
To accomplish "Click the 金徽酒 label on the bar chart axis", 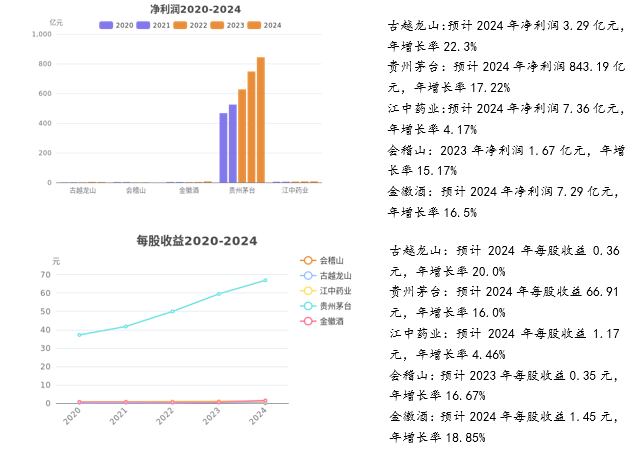I will (x=189, y=190).
